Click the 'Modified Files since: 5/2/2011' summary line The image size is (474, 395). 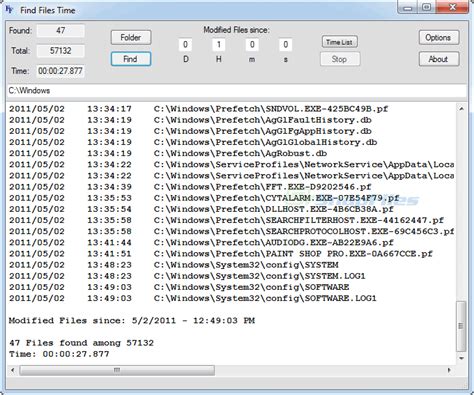click(x=132, y=321)
